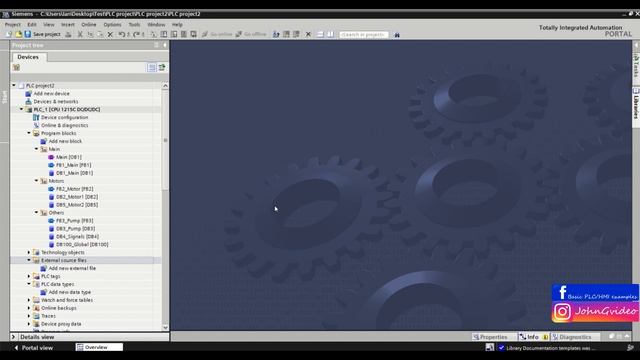Collapse the Others group folder
The image size is (640, 360).
click(37, 213)
